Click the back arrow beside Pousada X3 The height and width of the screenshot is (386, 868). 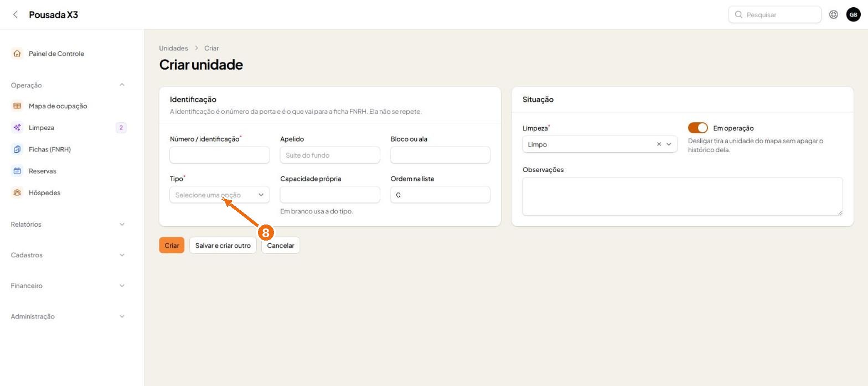(x=15, y=14)
